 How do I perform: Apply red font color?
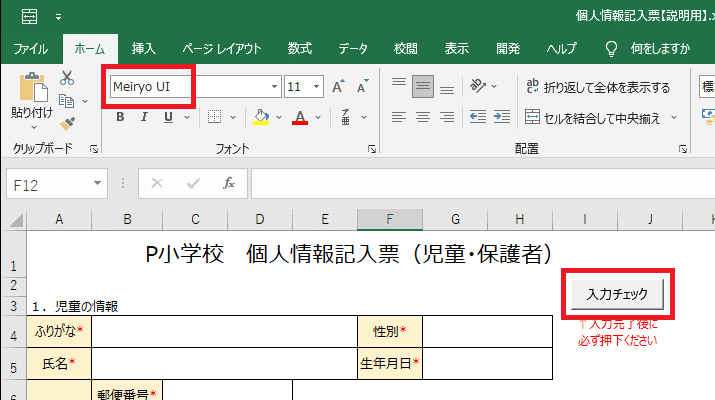(300, 117)
